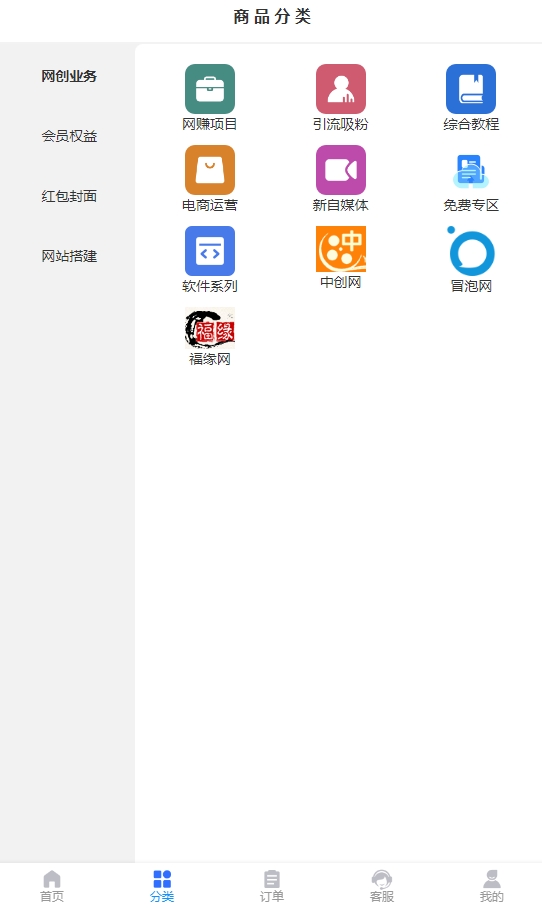Open the 我的 profile tab
Screen dimensions: 542x909
pyautogui.click(x=492, y=886)
